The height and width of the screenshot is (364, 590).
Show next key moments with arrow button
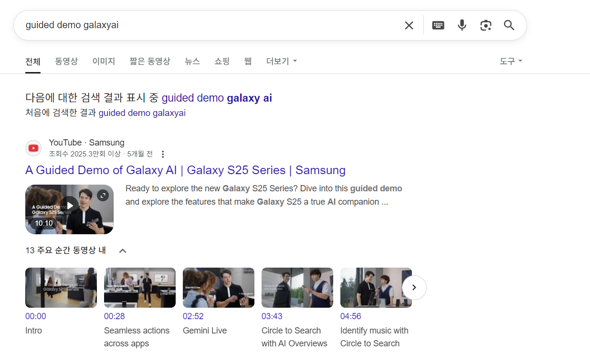414,288
